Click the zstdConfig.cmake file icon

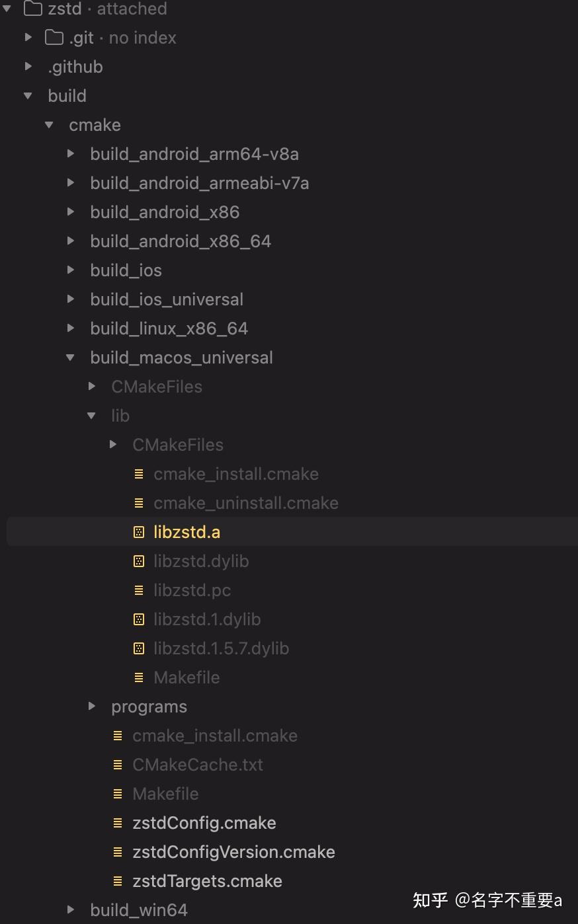point(118,823)
